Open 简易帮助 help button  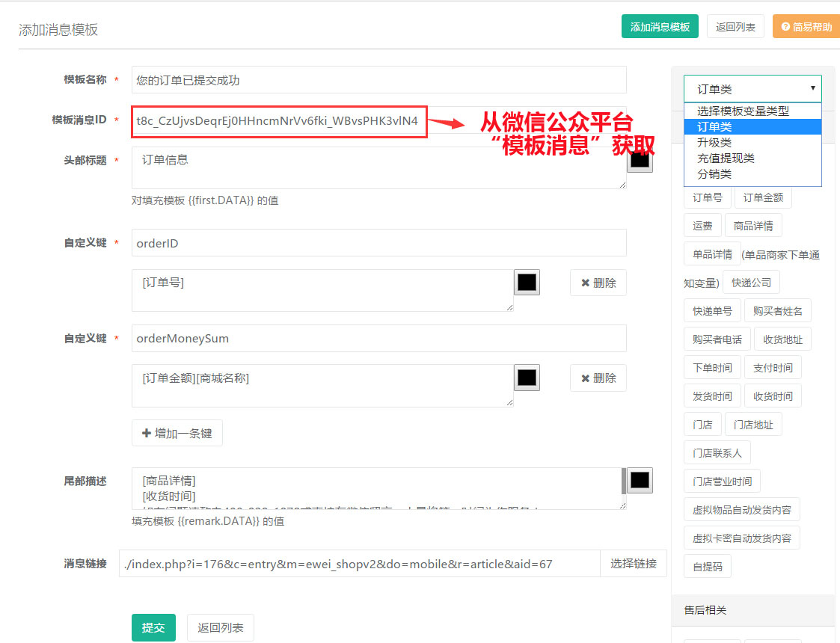806,26
